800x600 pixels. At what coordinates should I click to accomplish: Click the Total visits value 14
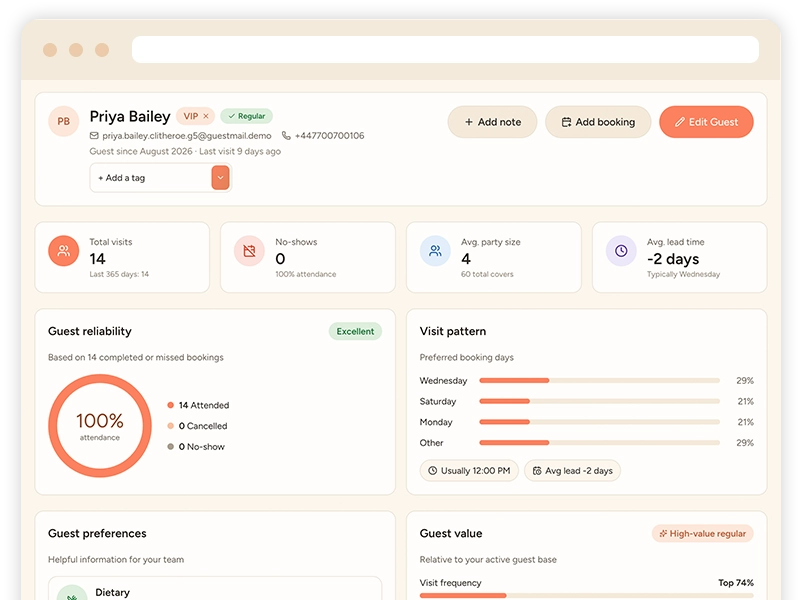tap(97, 259)
